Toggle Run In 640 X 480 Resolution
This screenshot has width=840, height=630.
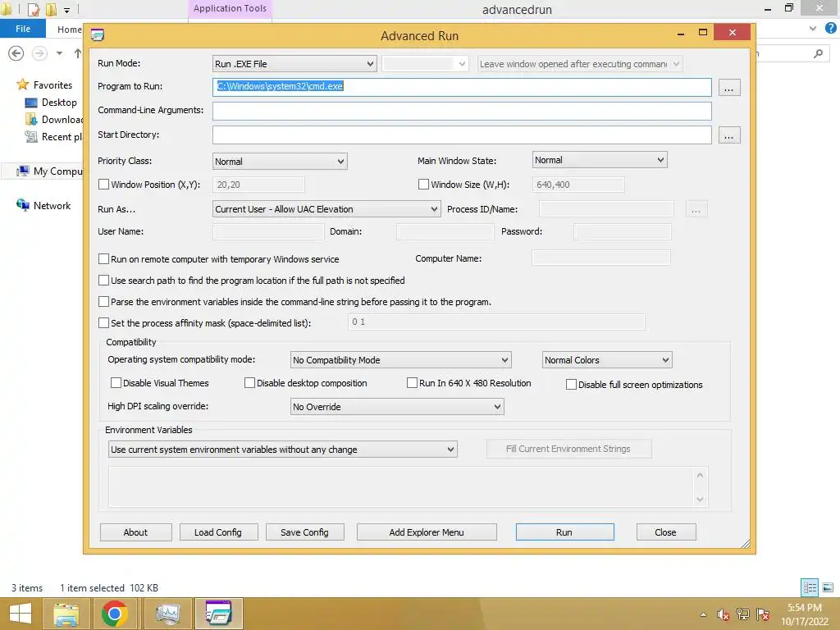tap(412, 382)
